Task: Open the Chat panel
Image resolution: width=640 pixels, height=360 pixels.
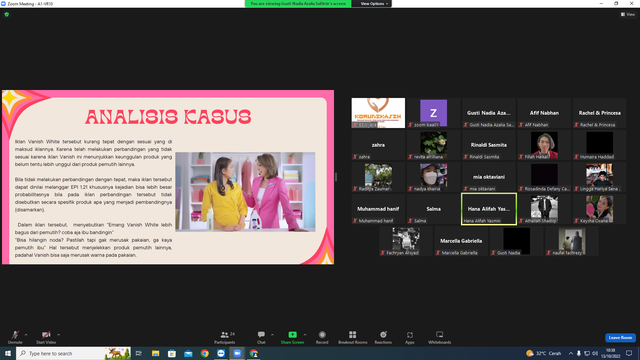Action: [261, 337]
